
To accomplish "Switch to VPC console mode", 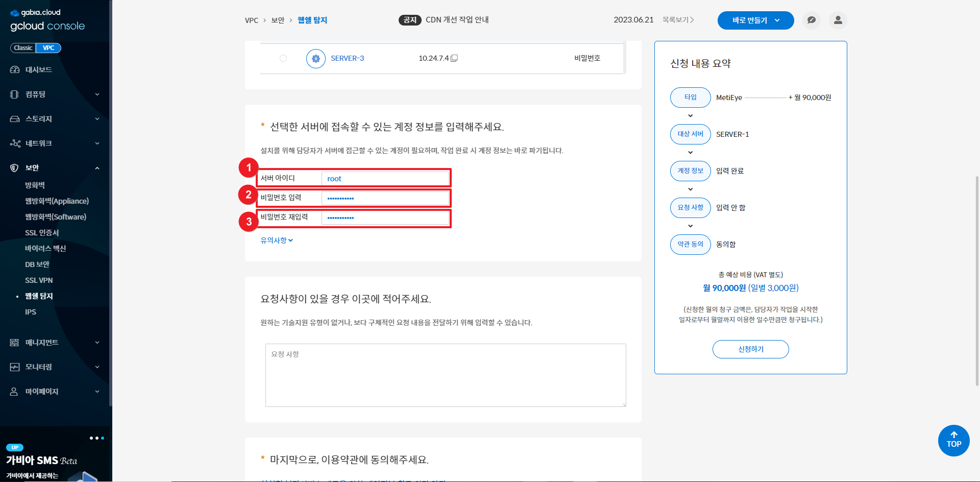I will click(x=48, y=48).
